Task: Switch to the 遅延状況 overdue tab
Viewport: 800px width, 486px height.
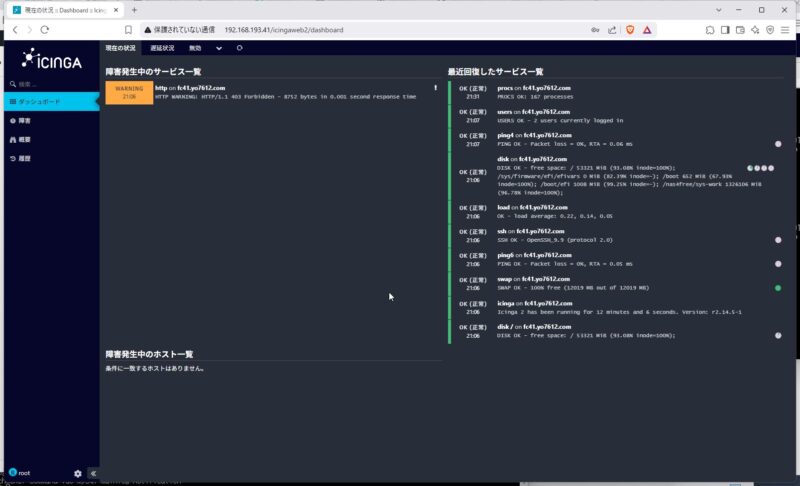Action: 162,48
